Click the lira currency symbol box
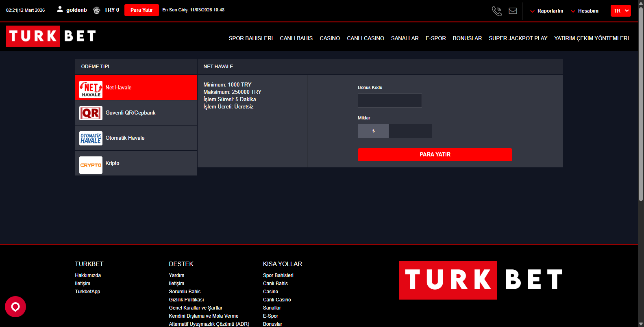This screenshot has width=644, height=327. tap(373, 131)
